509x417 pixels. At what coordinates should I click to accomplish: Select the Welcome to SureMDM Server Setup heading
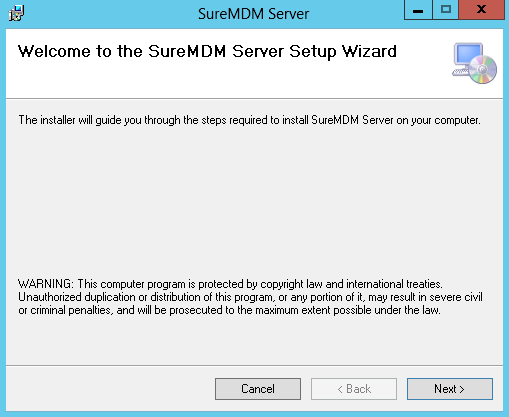pyautogui.click(x=207, y=52)
